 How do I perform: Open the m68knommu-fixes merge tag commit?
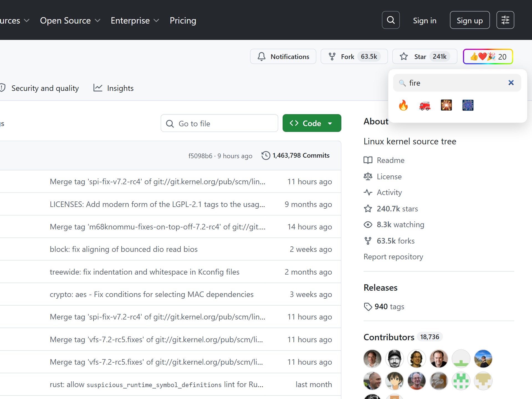point(158,227)
